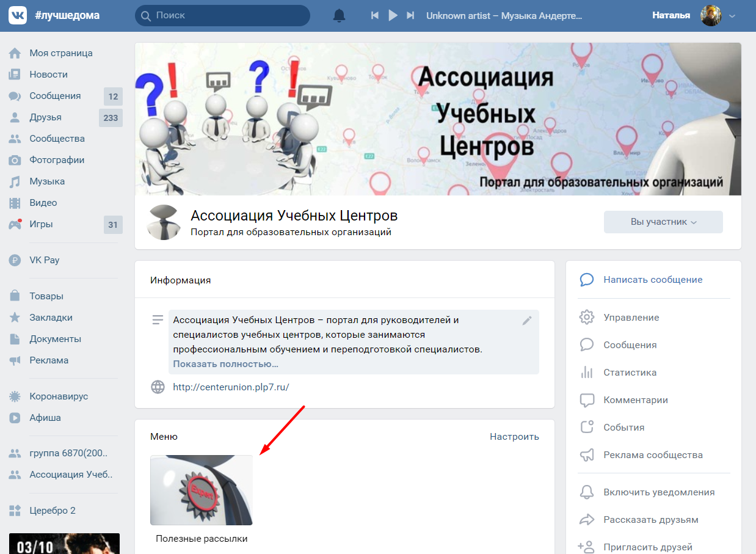Click Рассказать друзьям share option
Screen dimensions: 756x554
[651, 520]
